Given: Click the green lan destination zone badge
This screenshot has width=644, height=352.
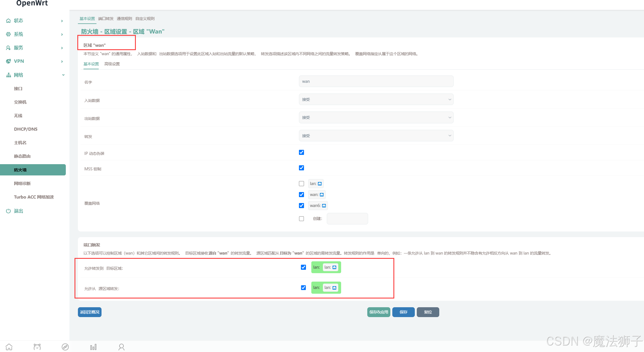Looking at the screenshot, I should pyautogui.click(x=326, y=267).
